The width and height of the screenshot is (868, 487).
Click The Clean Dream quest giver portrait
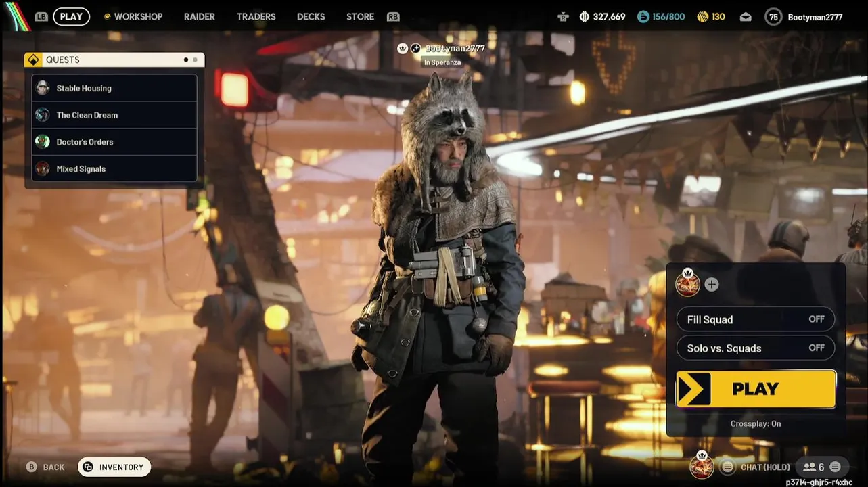tap(43, 115)
